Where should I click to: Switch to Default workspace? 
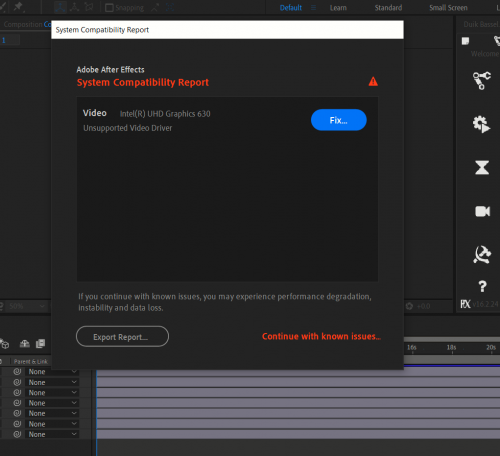tap(291, 8)
